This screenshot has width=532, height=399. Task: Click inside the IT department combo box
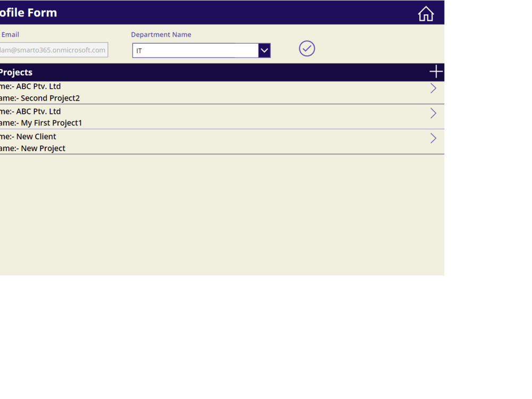[x=197, y=50]
